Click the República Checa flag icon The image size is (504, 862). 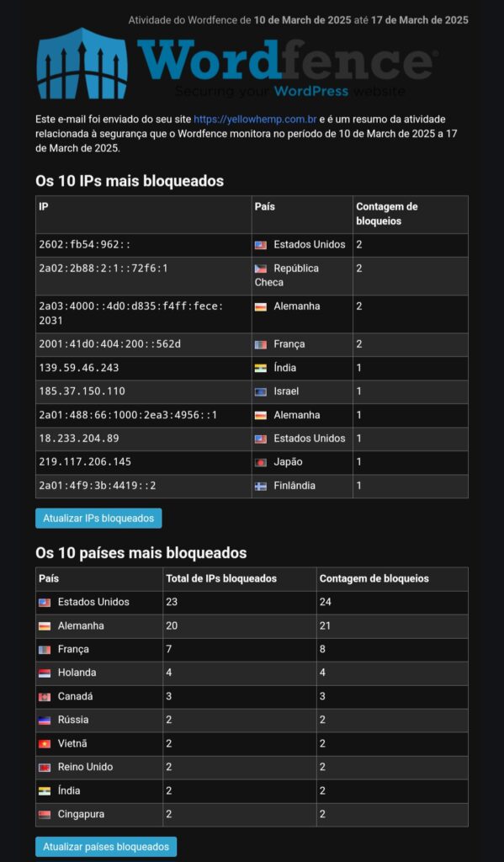261,269
